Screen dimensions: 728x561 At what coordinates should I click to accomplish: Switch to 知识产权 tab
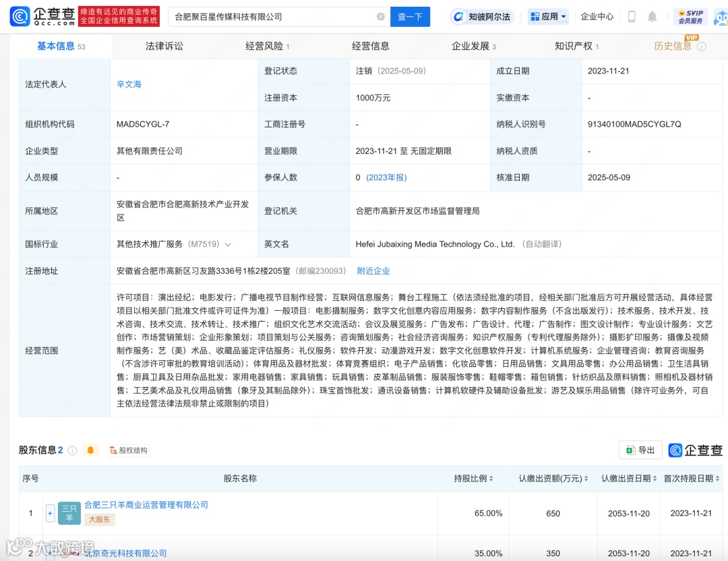576,46
